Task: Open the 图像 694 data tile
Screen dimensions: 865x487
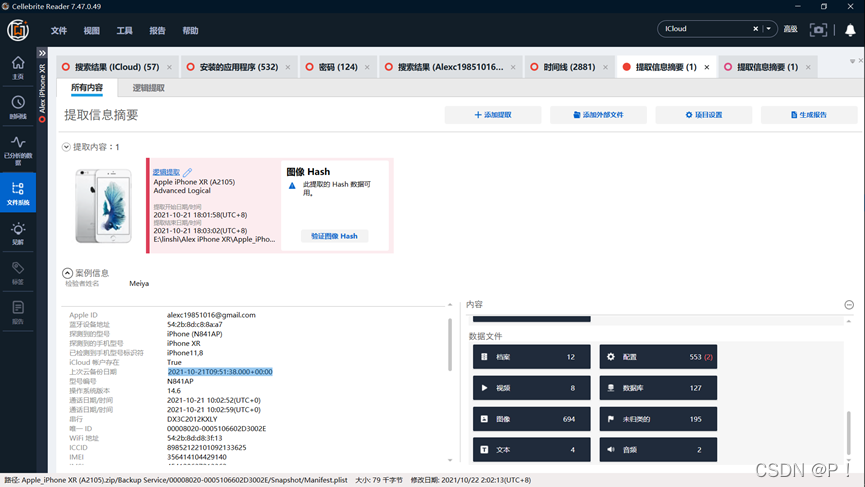Action: click(531, 419)
